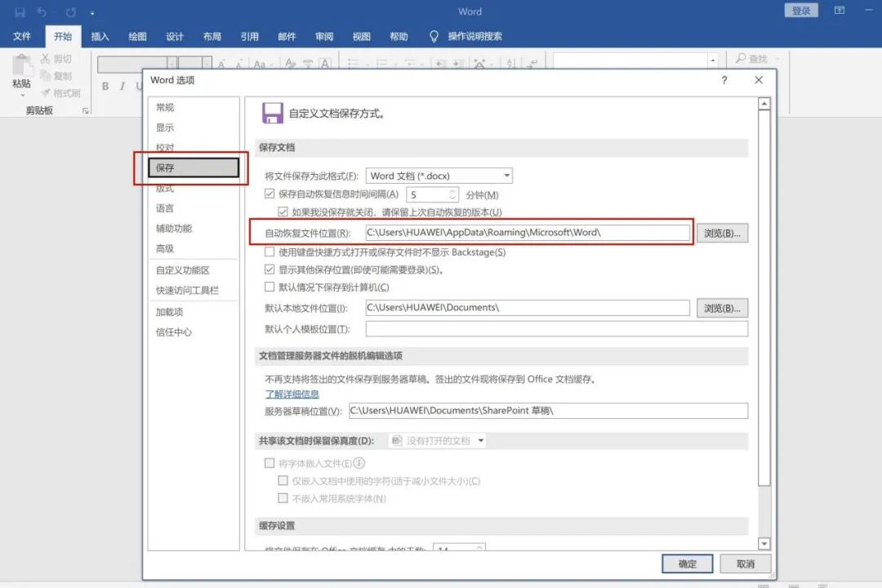Click the Bullets list icon
This screenshot has width=882, height=588.
(354, 64)
